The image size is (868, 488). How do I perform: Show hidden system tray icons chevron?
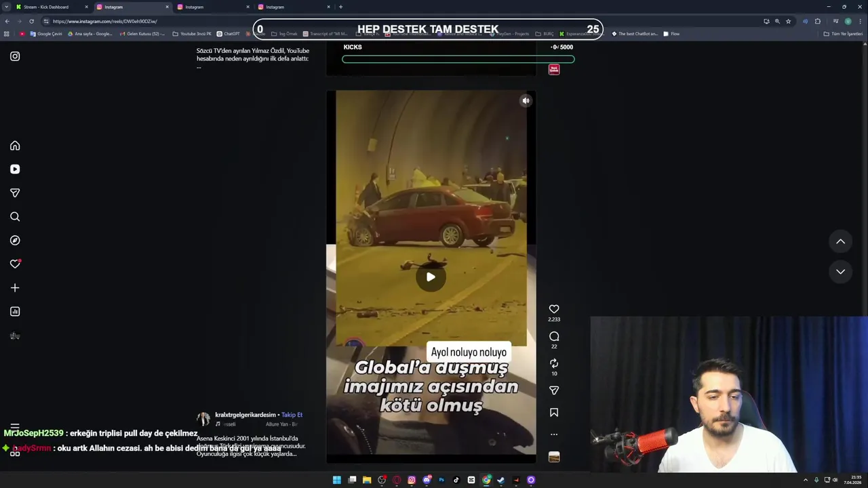point(806,480)
